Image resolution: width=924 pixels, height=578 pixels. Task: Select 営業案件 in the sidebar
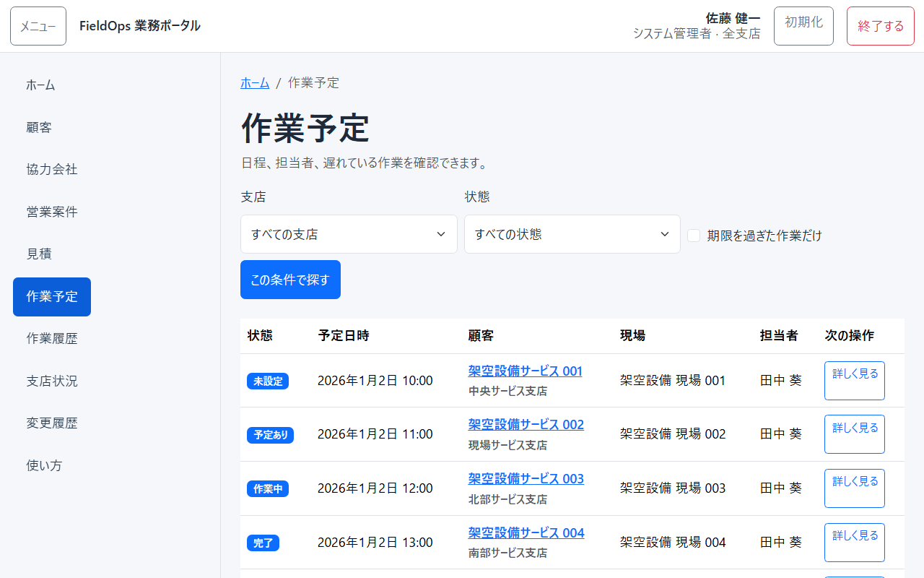[52, 212]
